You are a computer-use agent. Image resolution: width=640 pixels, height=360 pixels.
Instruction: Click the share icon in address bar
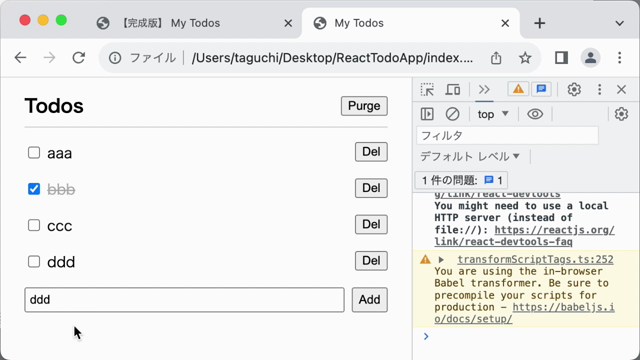pos(496,58)
